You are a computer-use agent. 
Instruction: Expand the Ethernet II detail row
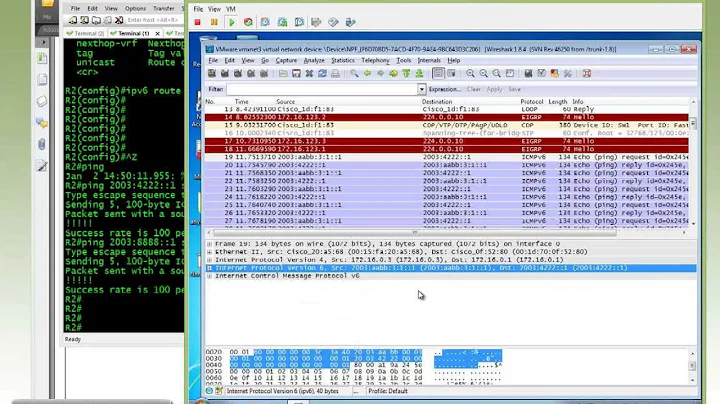pyautogui.click(x=209, y=252)
